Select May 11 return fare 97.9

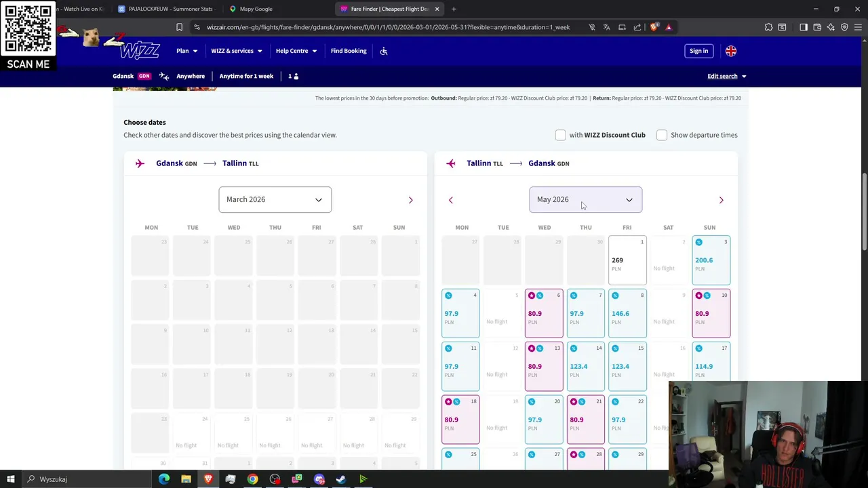[460, 367]
